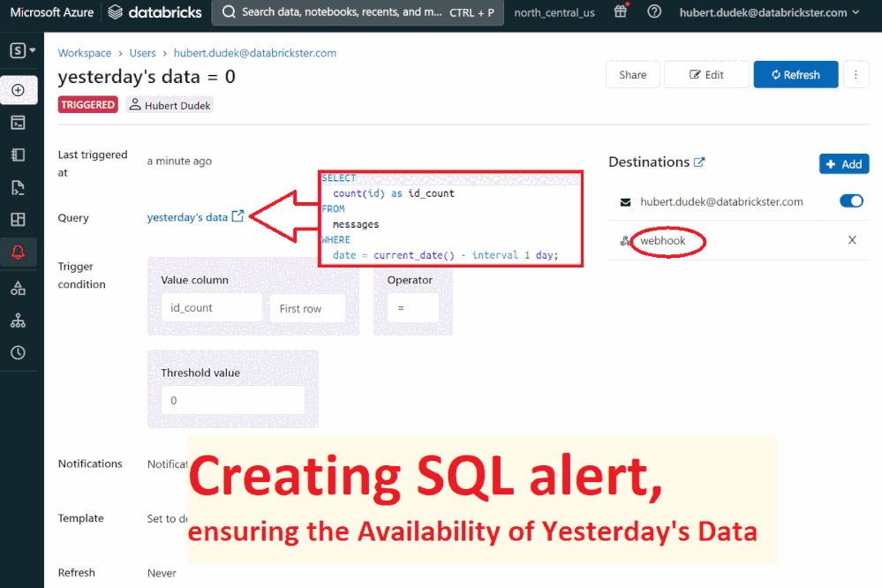Open the Alerts bell sidebar icon
This screenshot has width=882, height=588.
pos(18,253)
